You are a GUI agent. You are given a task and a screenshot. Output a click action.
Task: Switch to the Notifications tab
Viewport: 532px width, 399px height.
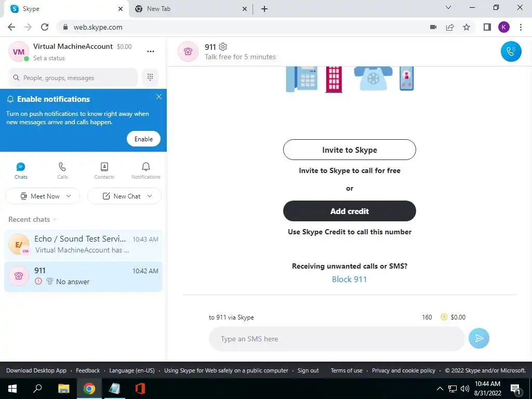coord(146,170)
